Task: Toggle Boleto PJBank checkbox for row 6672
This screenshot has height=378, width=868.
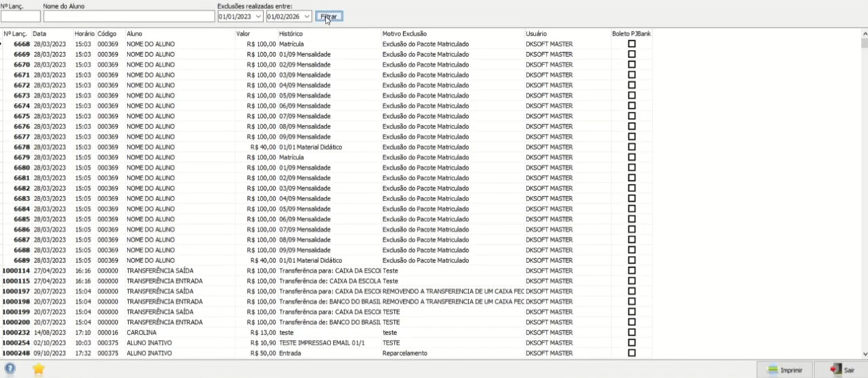Action: [631, 85]
